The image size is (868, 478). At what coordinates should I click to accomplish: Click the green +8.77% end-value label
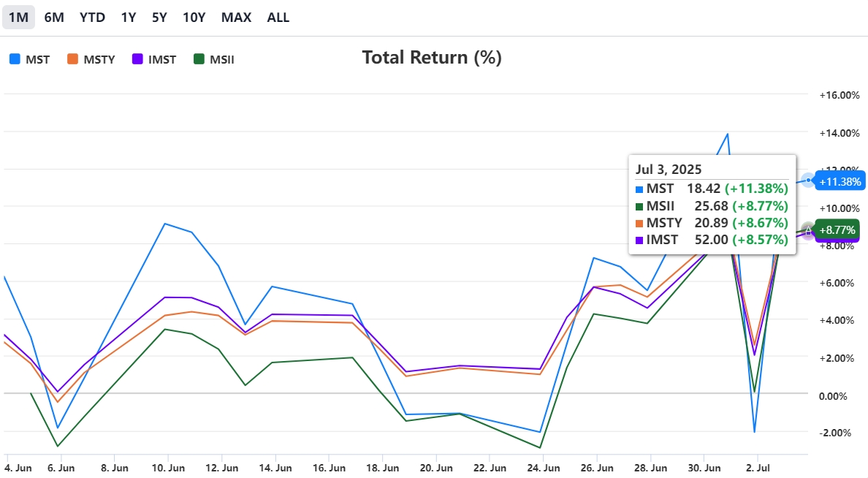point(837,229)
